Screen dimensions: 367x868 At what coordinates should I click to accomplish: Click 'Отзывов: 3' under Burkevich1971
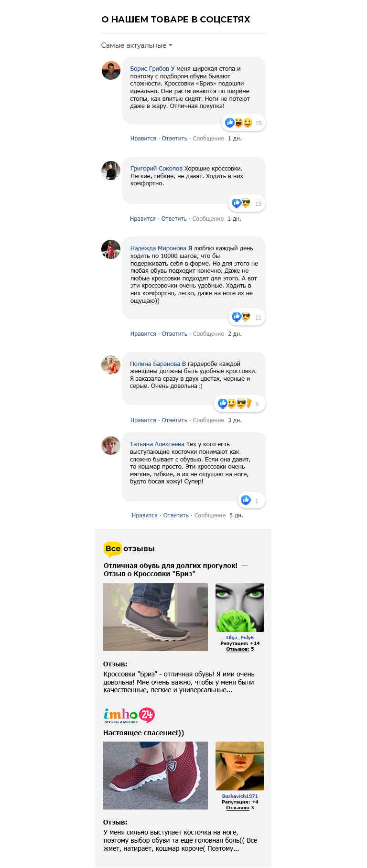tap(240, 807)
